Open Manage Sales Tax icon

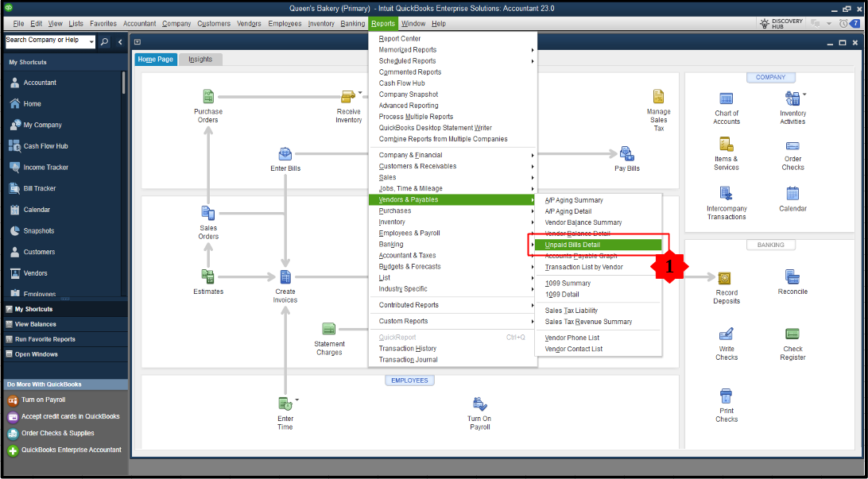point(658,97)
